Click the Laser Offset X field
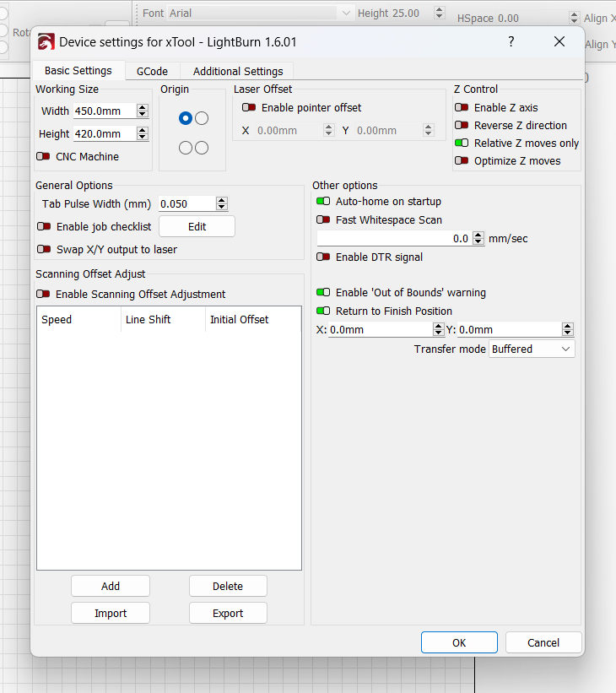This screenshot has height=693, width=616. tap(289, 130)
